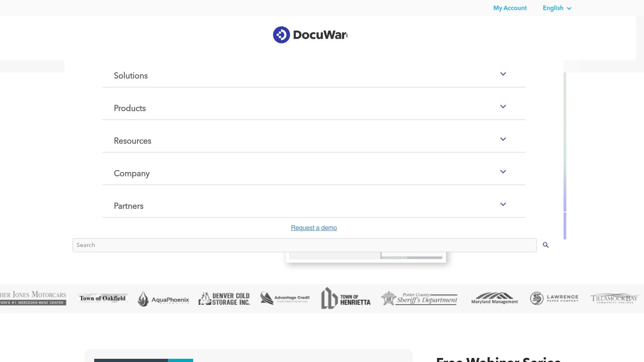
Task: Select the Solutions menu item
Action: point(131,76)
